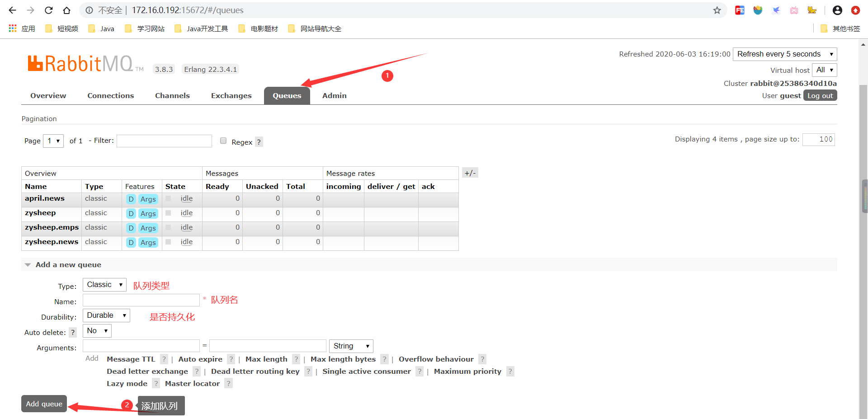Screen dimensions: 868x419
Task: Sort queues by Ready column header
Action: (217, 186)
